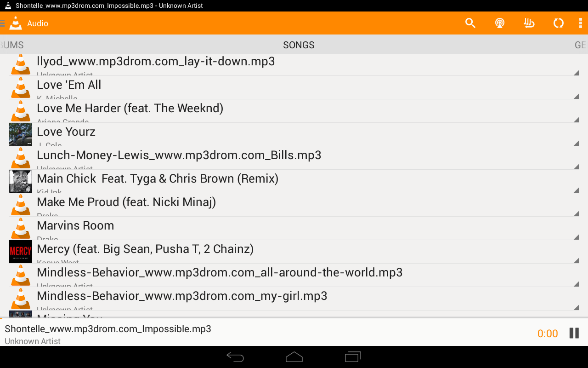Open the navigation drawer via VLC cone logo
Image resolution: width=588 pixels, height=368 pixels.
coord(15,23)
